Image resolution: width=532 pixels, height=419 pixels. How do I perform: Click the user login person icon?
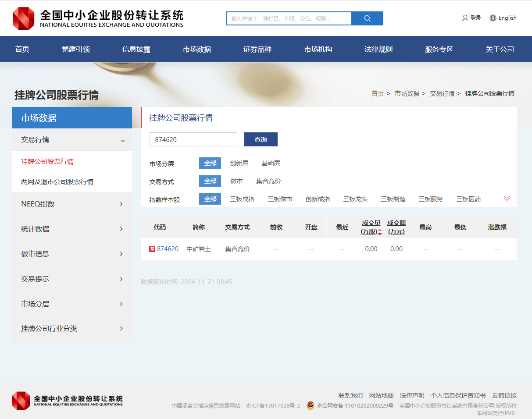[x=465, y=18]
